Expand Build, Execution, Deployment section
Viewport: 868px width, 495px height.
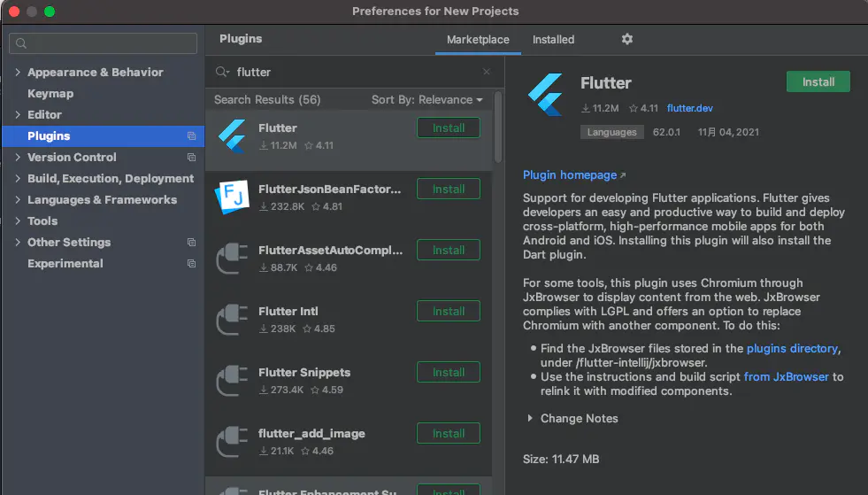(x=18, y=179)
